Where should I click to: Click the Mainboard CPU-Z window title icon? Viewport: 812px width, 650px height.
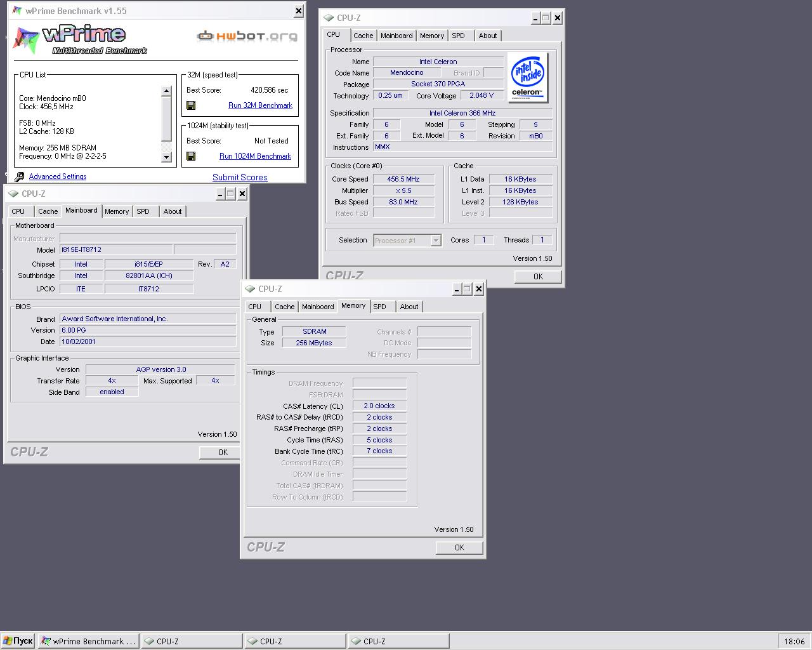13,194
